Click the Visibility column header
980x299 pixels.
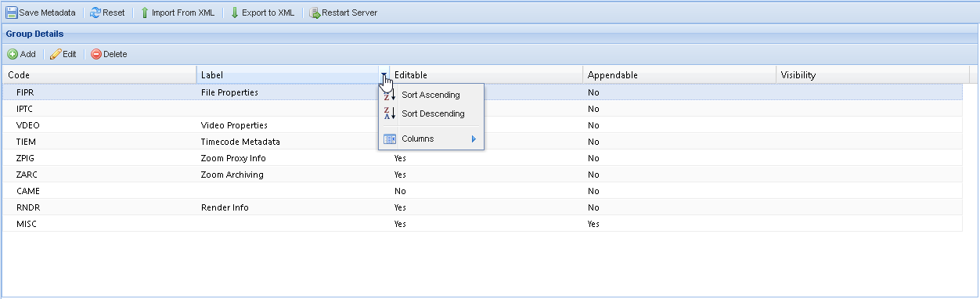click(872, 75)
